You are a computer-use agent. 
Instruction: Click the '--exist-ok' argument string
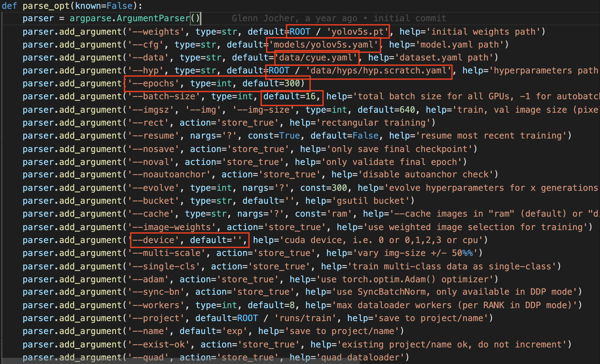pyautogui.click(x=158, y=345)
